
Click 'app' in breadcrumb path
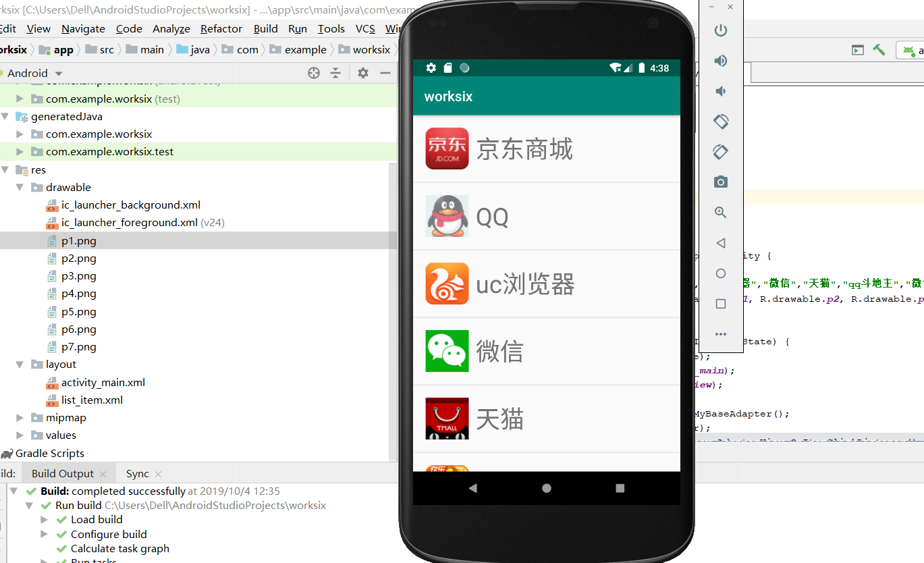(x=63, y=49)
